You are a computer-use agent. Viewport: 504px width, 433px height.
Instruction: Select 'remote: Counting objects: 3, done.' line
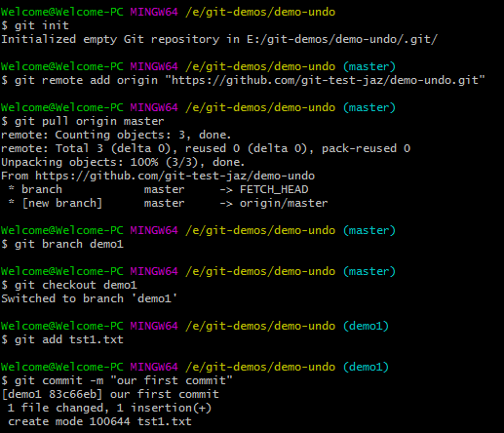click(x=116, y=135)
